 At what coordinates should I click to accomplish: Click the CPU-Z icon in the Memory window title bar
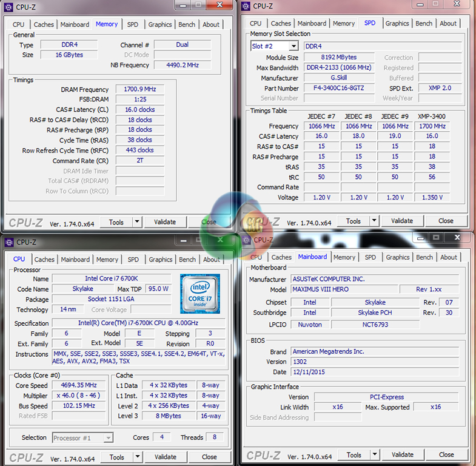[8, 7]
